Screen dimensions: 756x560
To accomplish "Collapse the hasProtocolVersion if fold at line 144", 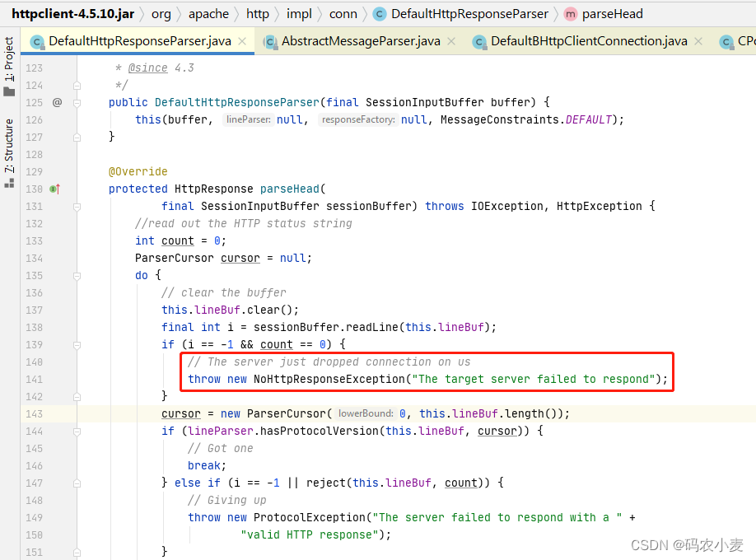I will [77, 432].
